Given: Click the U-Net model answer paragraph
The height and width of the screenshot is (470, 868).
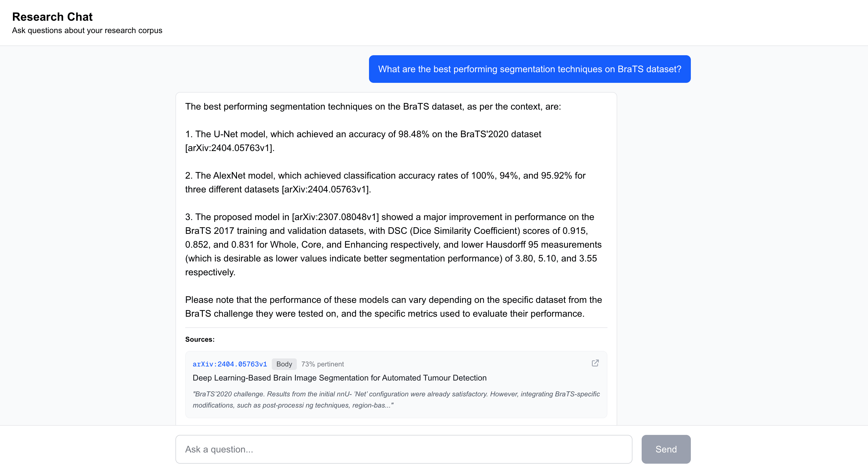Looking at the screenshot, I should point(363,141).
